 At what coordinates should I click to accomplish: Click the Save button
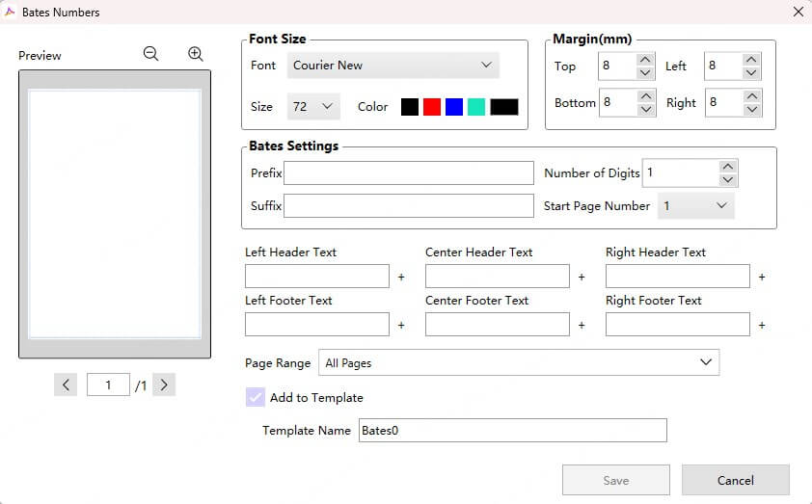(615, 480)
